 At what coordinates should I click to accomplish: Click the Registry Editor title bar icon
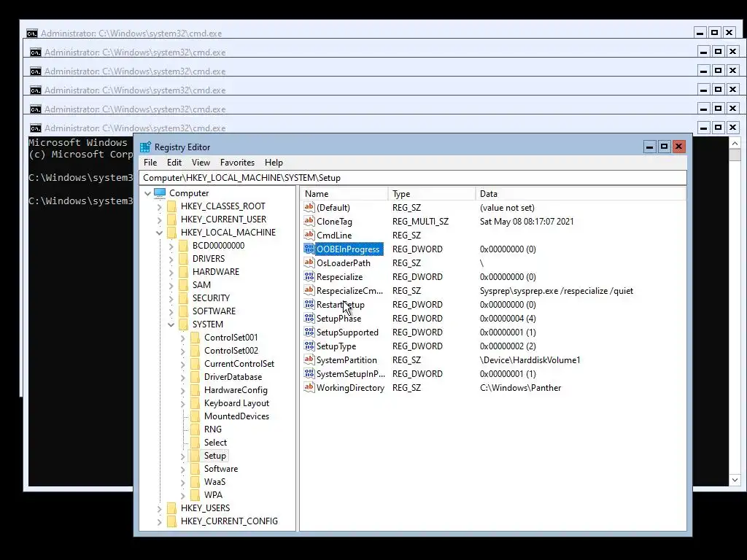(145, 147)
